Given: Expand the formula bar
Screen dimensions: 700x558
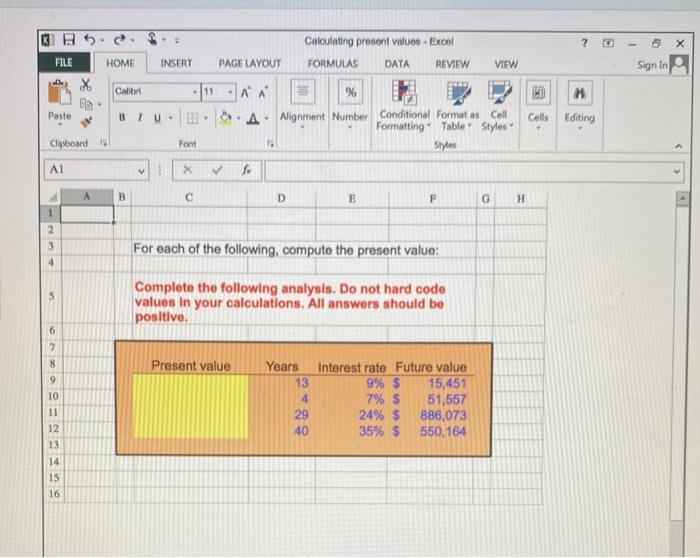Looking at the screenshot, I should point(677,171).
